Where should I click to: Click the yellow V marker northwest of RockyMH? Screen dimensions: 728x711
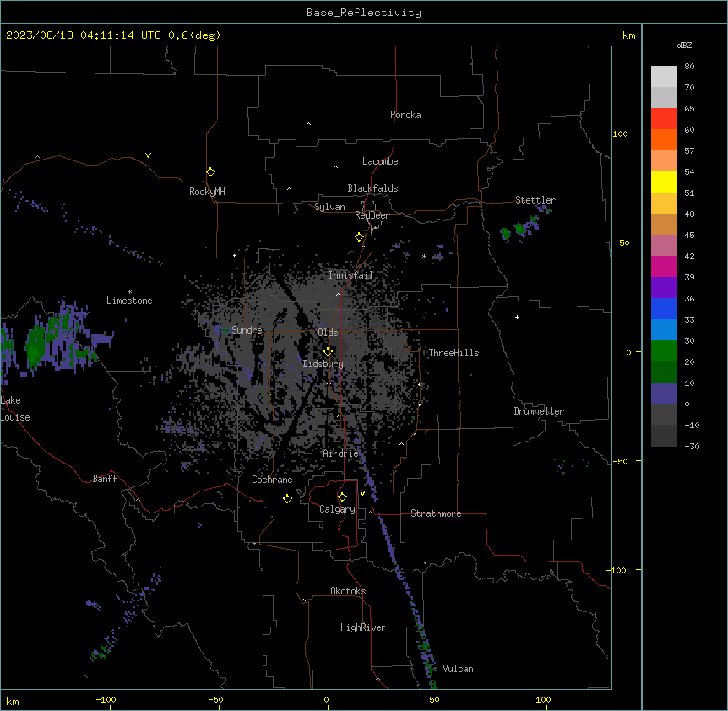(x=148, y=155)
